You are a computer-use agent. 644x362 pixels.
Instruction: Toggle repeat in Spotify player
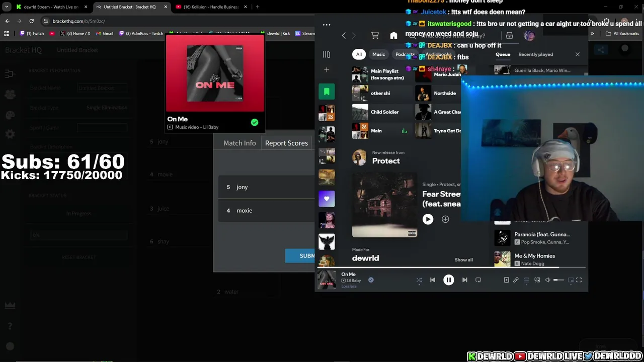[478, 280]
